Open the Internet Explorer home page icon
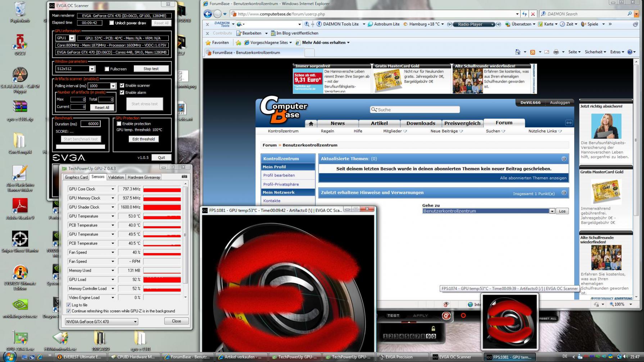 (518, 52)
